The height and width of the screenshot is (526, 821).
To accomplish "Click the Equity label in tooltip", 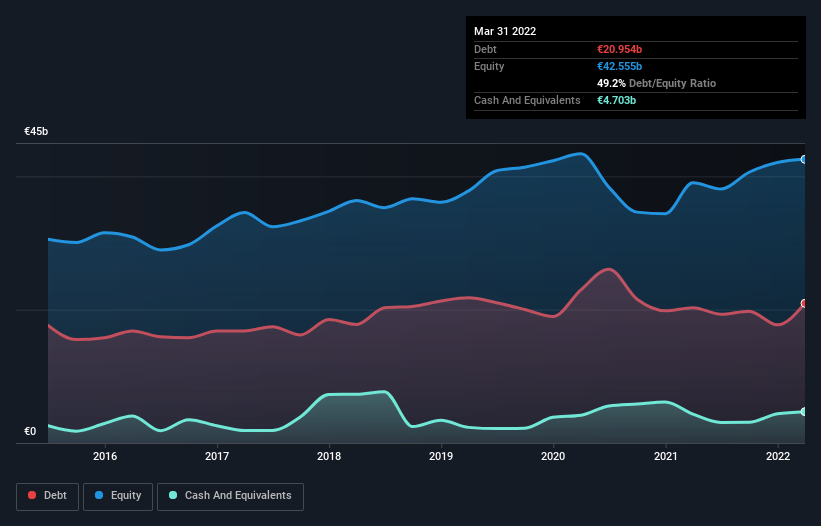I will point(489,66).
